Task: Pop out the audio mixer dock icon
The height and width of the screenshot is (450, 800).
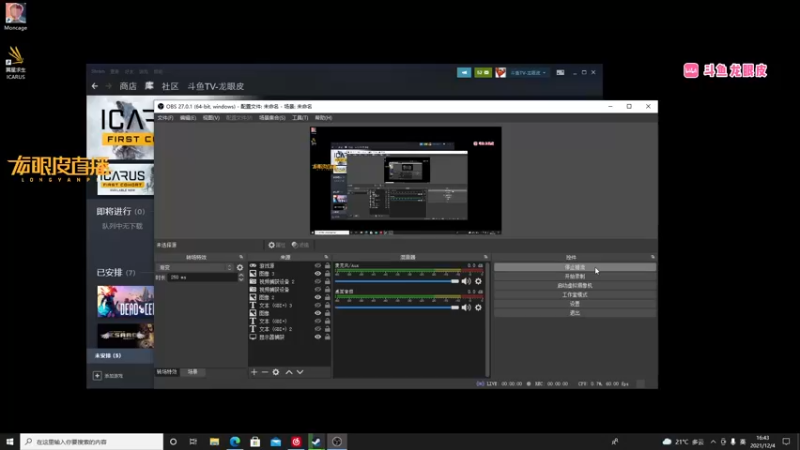Action: [486, 257]
